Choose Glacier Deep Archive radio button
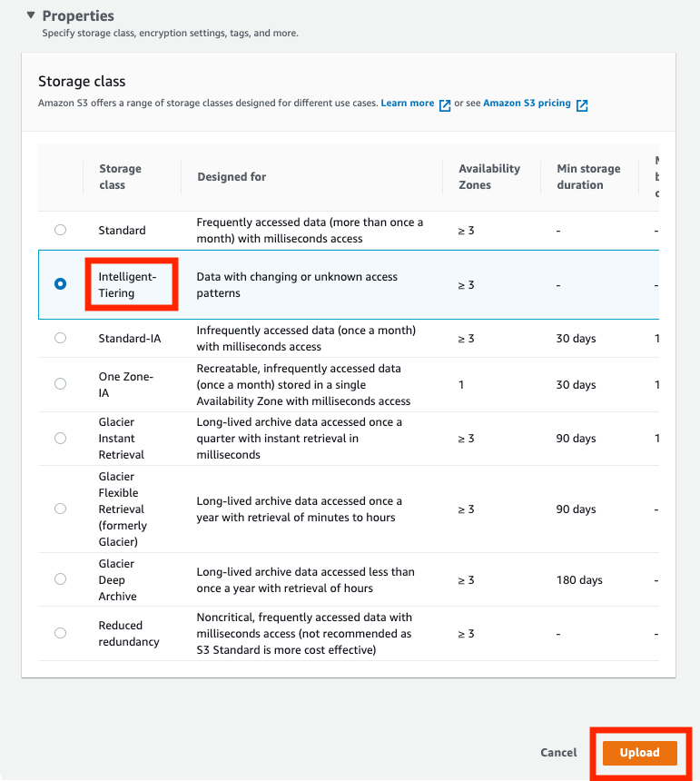The image size is (700, 781). pyautogui.click(x=60, y=579)
